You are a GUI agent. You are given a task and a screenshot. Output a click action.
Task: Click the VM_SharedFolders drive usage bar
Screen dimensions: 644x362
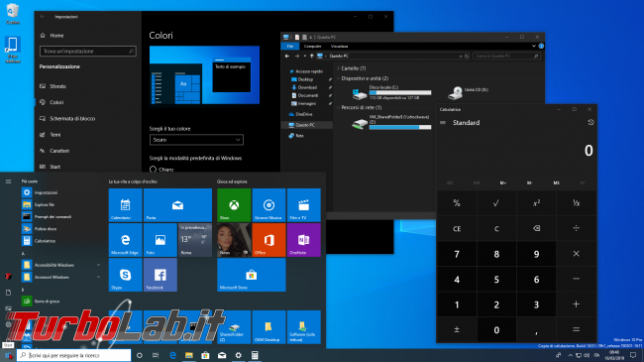coord(400,128)
